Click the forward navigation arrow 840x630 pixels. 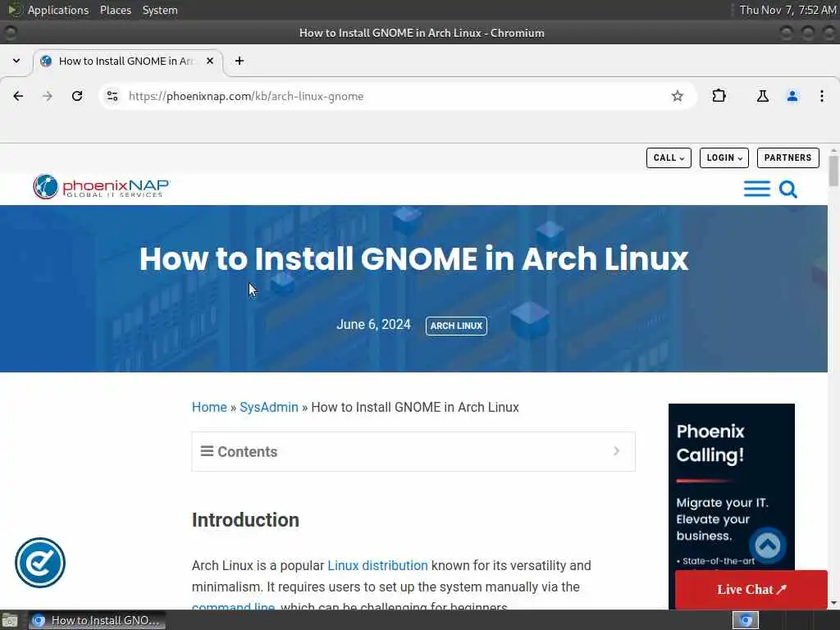[48, 96]
